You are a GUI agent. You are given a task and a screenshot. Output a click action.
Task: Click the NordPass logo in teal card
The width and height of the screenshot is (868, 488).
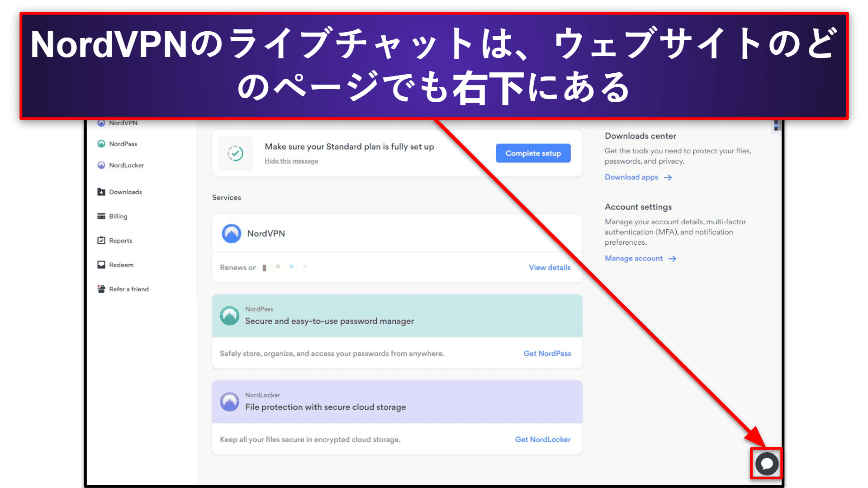[x=229, y=316]
